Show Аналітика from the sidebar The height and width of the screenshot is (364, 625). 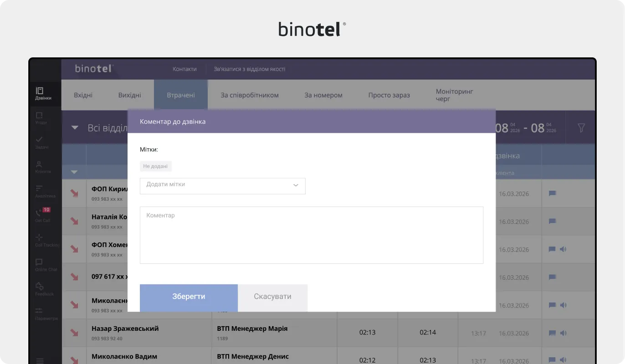pos(45,192)
